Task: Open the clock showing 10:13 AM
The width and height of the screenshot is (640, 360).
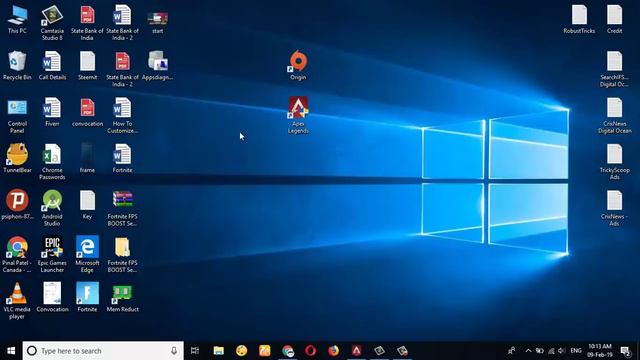Action: pos(600,351)
